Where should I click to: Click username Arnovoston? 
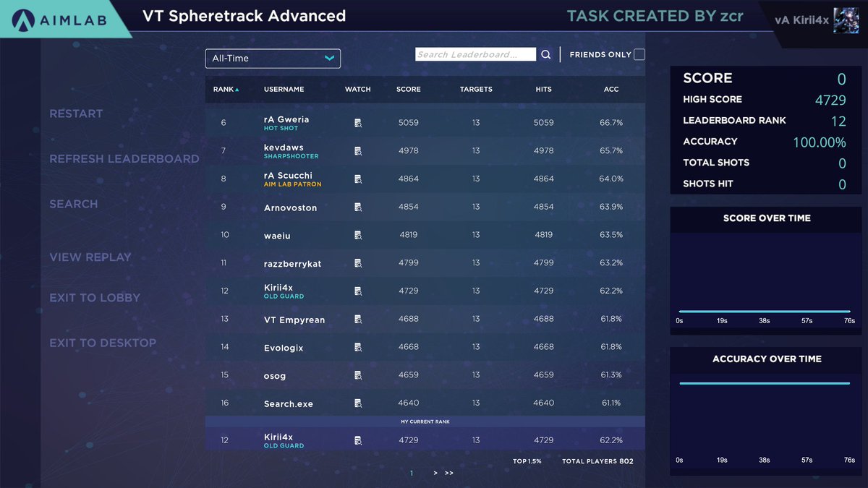pyautogui.click(x=290, y=208)
